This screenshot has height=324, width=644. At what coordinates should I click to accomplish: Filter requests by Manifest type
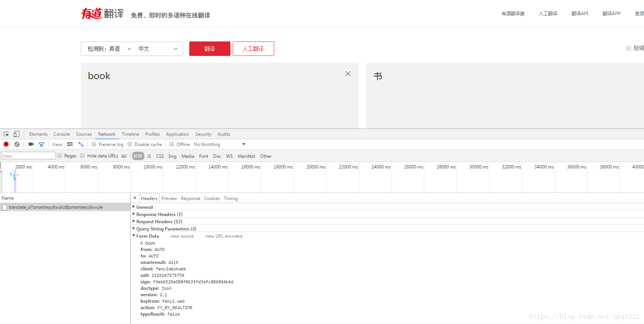(x=246, y=156)
